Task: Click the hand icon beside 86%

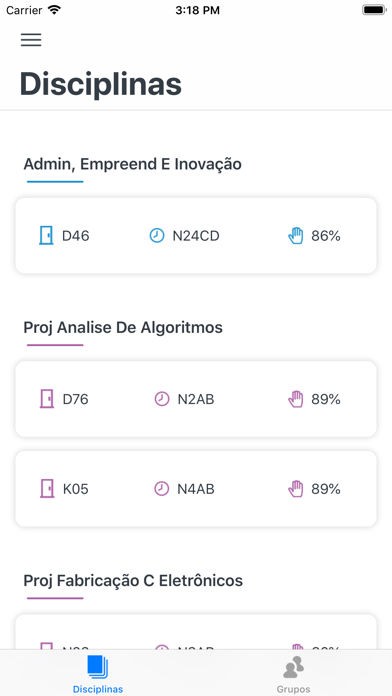Action: (296, 236)
